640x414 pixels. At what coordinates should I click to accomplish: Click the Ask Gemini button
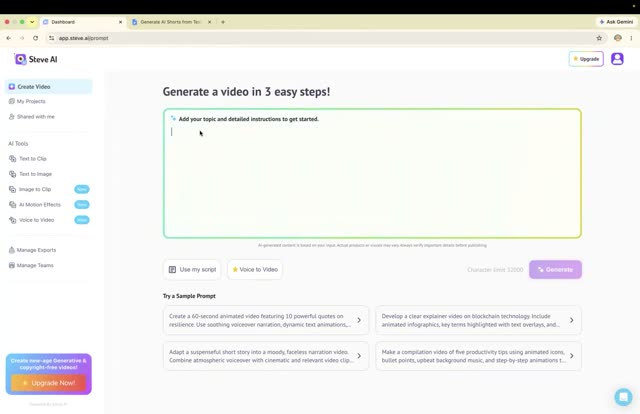pyautogui.click(x=616, y=22)
